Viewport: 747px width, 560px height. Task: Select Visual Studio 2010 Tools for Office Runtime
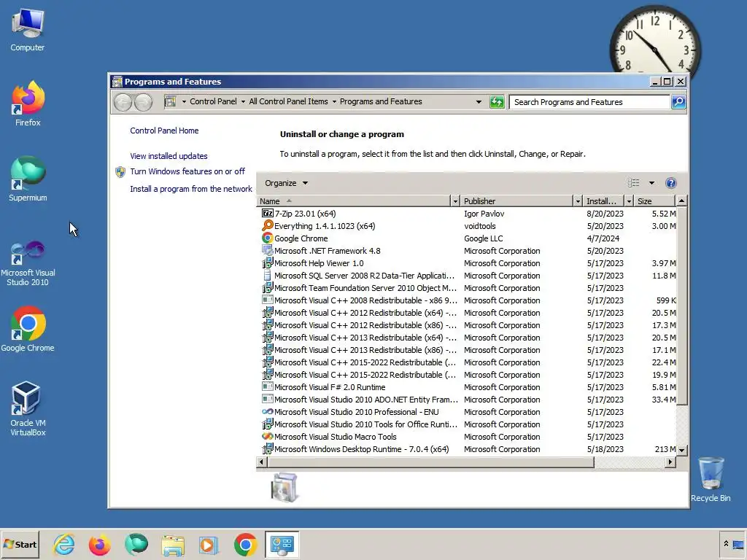tap(468, 424)
